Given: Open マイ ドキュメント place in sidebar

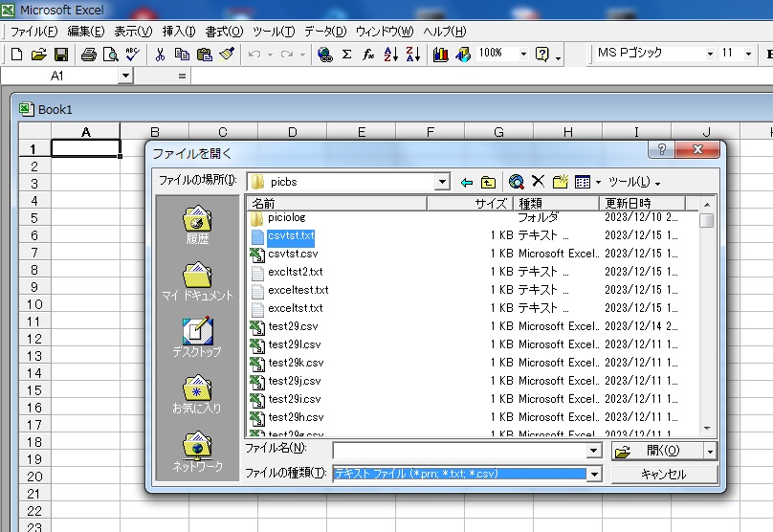Looking at the screenshot, I should click(197, 281).
